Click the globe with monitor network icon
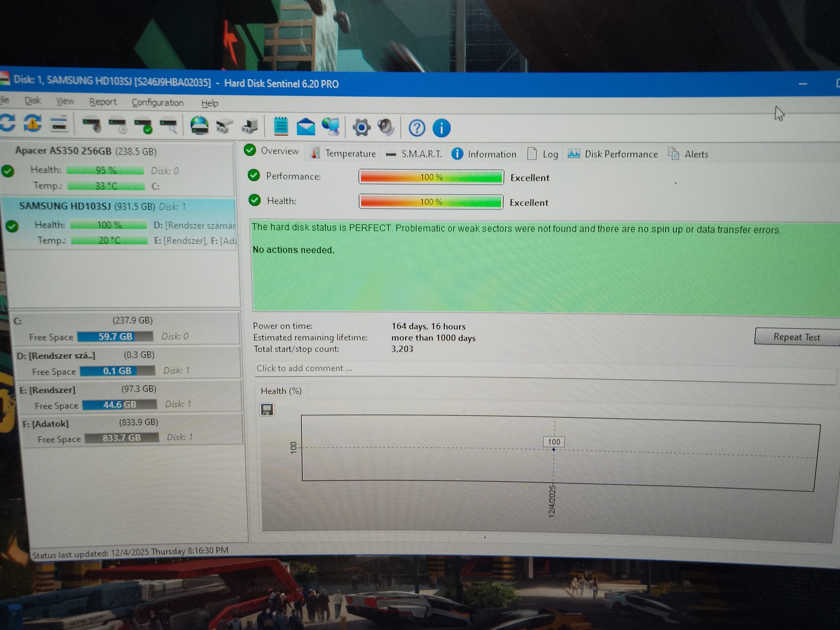Screen dimensions: 840x630 (331, 127)
